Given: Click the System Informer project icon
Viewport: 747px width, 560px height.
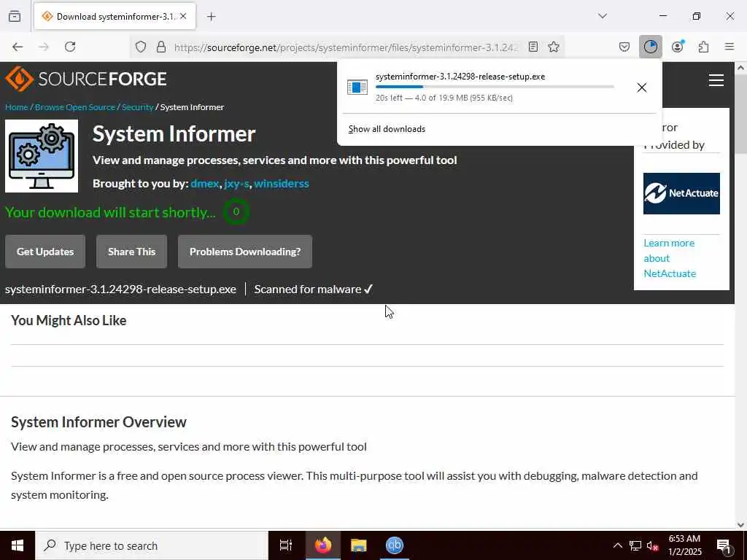Looking at the screenshot, I should [x=42, y=156].
